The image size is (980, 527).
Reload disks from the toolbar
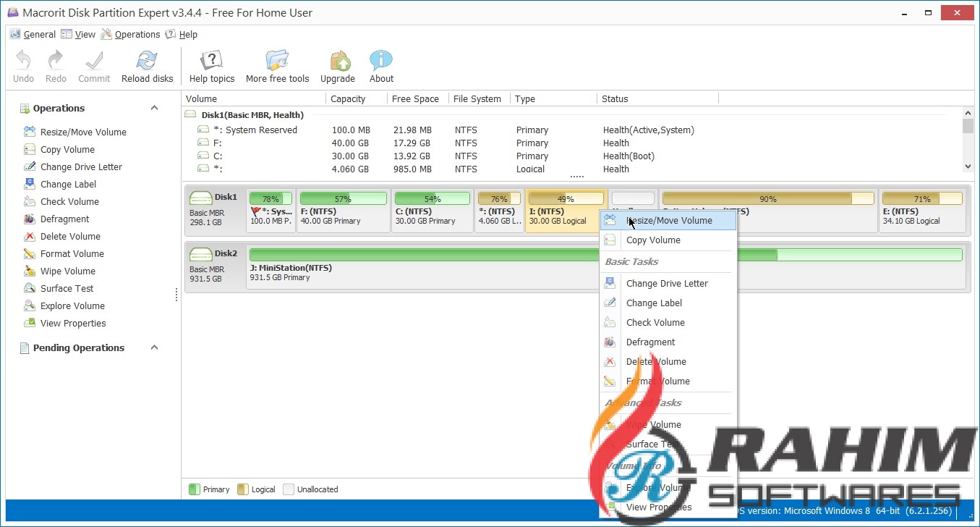click(147, 67)
